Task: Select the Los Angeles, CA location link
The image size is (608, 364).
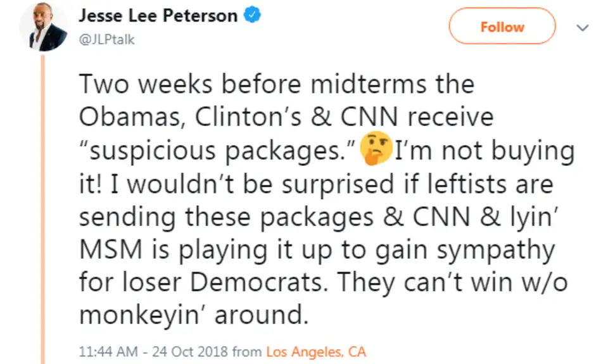Action: pos(316,351)
